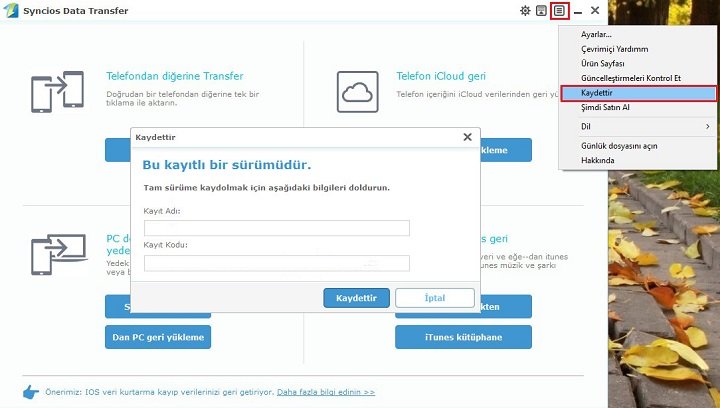Click the Kayıt Adı input field
Image resolution: width=720 pixels, height=408 pixels.
(277, 228)
